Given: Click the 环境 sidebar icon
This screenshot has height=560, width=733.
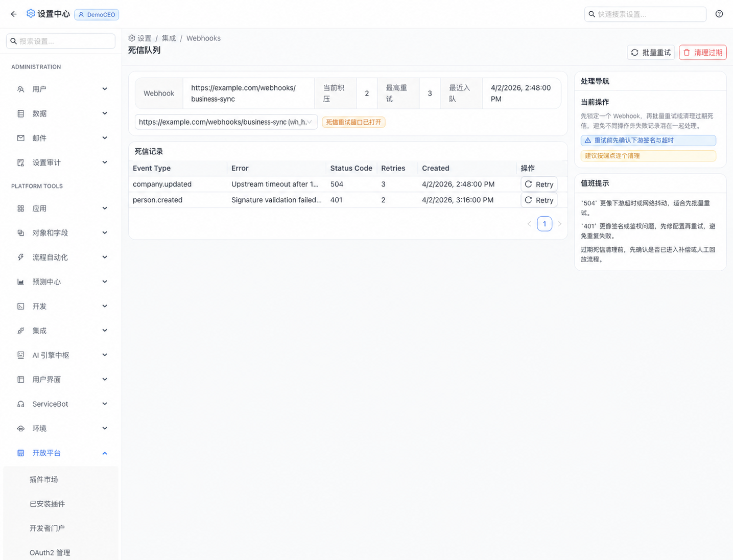Looking at the screenshot, I should point(21,429).
